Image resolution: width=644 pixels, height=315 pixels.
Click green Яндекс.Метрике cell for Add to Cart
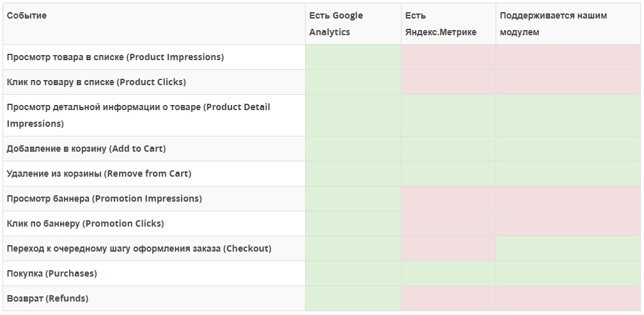[x=448, y=149]
